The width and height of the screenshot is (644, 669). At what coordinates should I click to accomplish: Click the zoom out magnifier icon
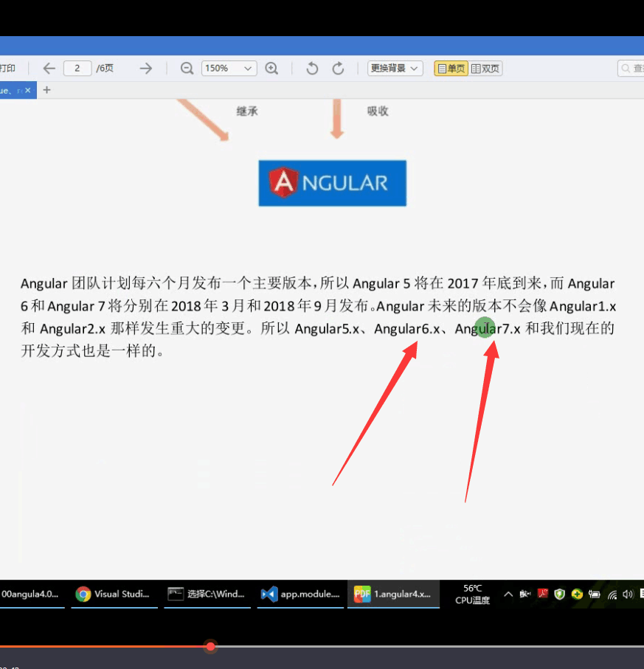pos(187,69)
